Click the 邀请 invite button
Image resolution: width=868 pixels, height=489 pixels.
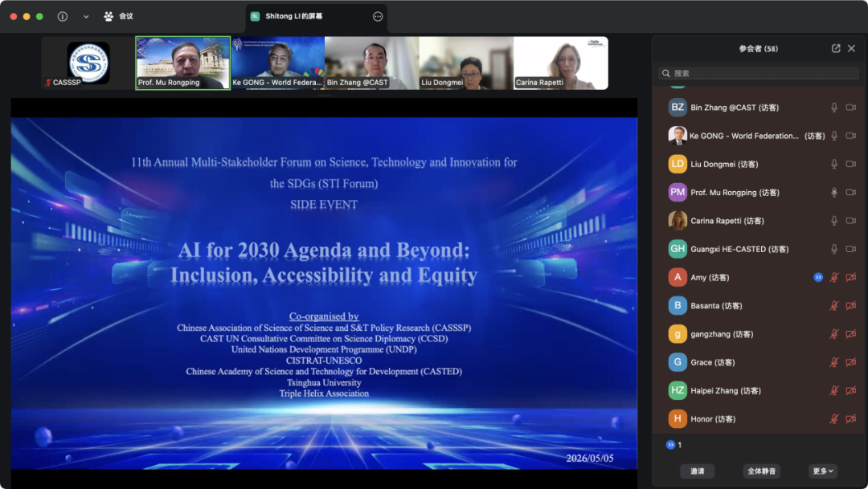click(x=698, y=471)
